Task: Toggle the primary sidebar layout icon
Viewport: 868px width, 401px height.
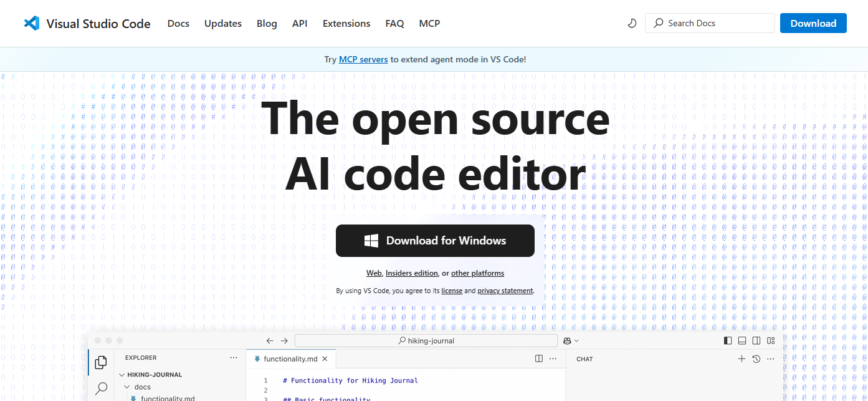Action: click(728, 341)
